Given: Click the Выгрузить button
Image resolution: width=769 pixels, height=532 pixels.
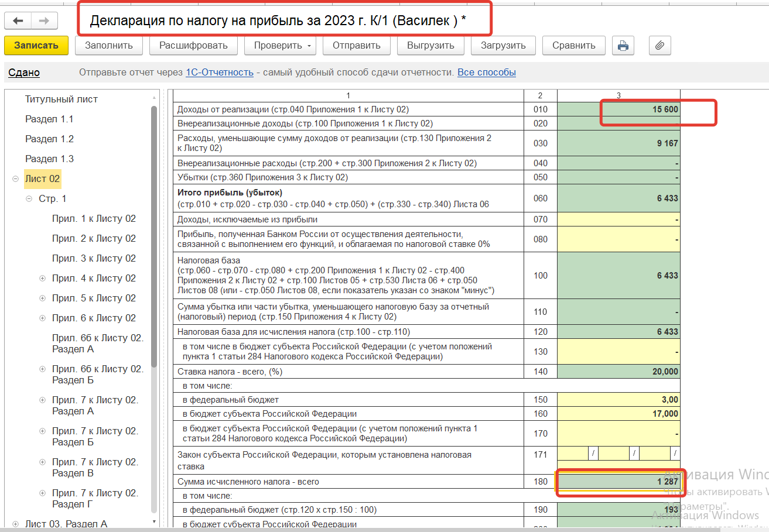Looking at the screenshot, I should (x=430, y=45).
